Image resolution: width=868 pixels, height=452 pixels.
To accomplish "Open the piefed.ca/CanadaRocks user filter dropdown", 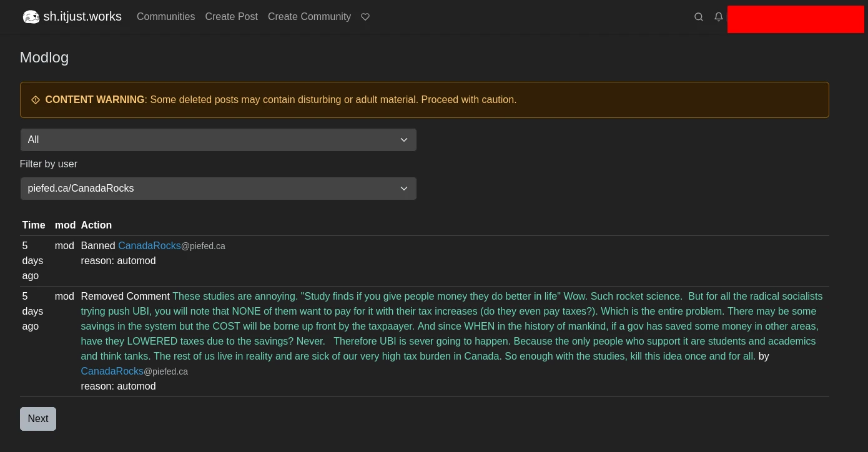I will click(x=218, y=189).
